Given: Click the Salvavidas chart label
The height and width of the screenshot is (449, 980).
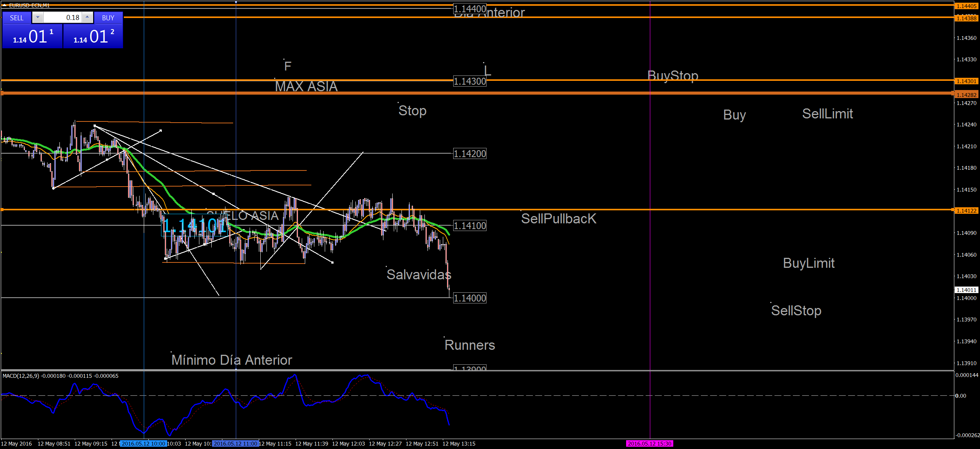Looking at the screenshot, I should pyautogui.click(x=419, y=275).
